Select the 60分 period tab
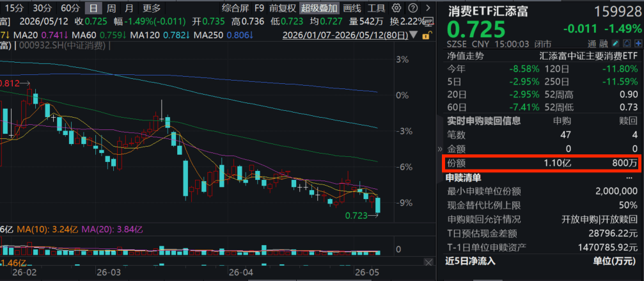 click(x=70, y=8)
